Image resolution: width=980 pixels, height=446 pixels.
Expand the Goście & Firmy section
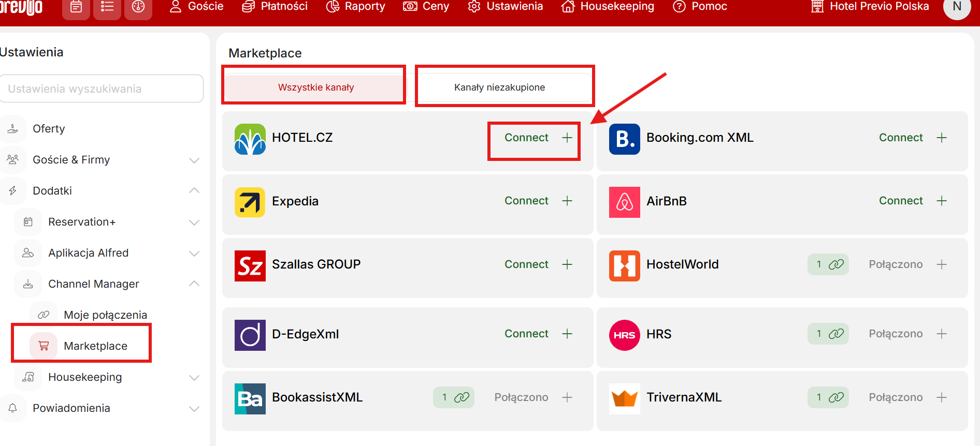[194, 160]
